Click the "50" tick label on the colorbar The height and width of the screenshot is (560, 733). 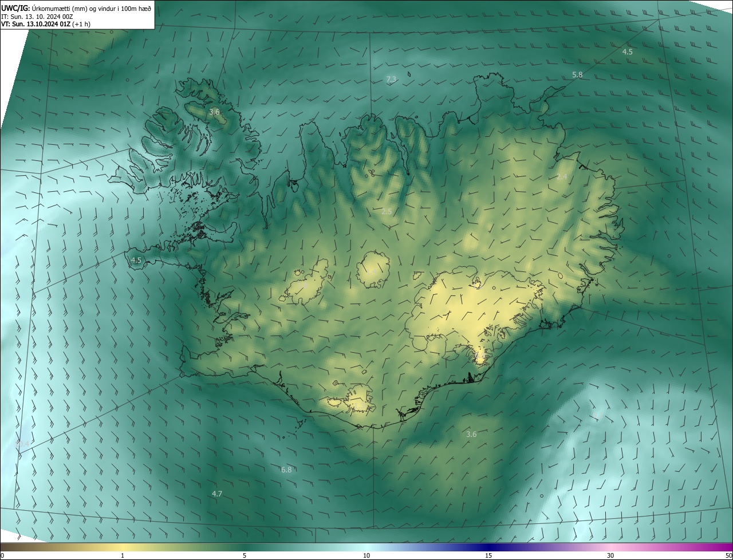coord(728,556)
